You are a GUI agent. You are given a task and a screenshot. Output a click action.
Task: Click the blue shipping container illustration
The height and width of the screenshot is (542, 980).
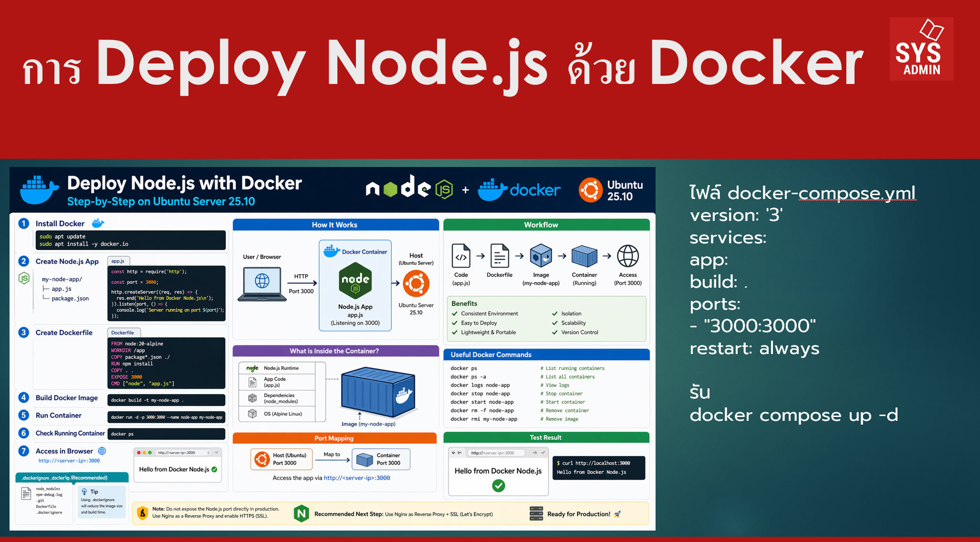[x=378, y=392]
